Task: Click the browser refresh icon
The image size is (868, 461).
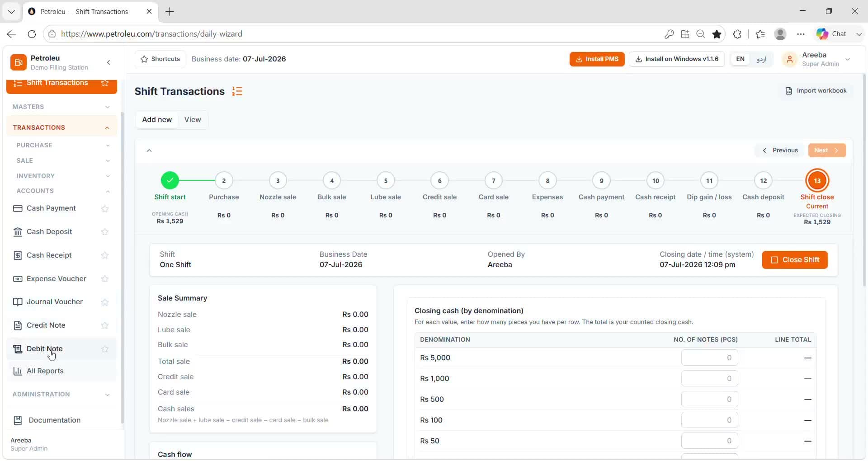Action: (x=32, y=34)
